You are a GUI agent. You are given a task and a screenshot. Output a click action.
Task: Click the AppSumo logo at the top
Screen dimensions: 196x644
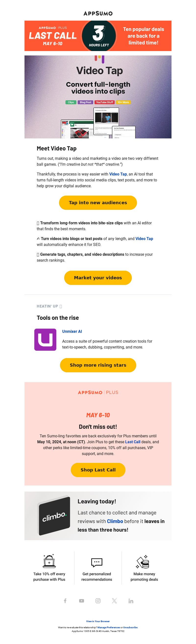[98, 13]
